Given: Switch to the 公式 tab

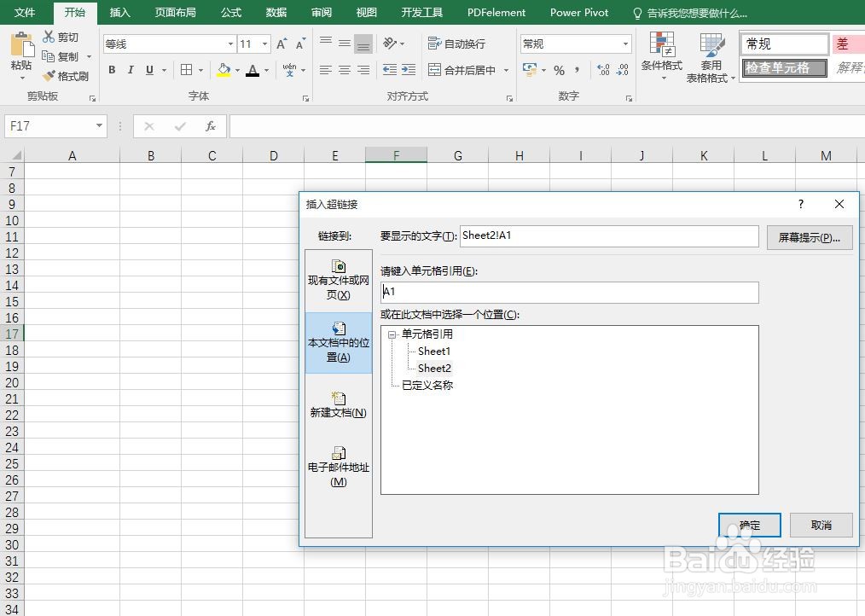Looking at the screenshot, I should pos(231,12).
